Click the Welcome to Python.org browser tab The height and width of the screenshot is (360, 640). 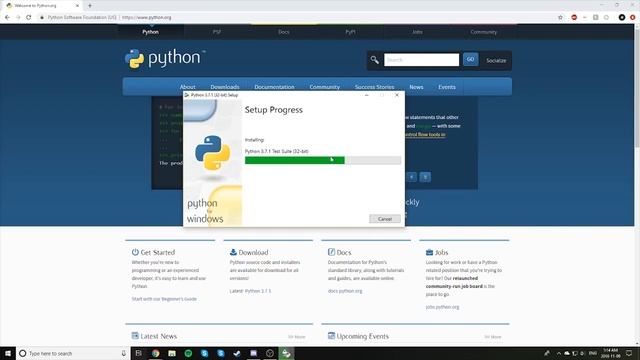(x=42, y=6)
